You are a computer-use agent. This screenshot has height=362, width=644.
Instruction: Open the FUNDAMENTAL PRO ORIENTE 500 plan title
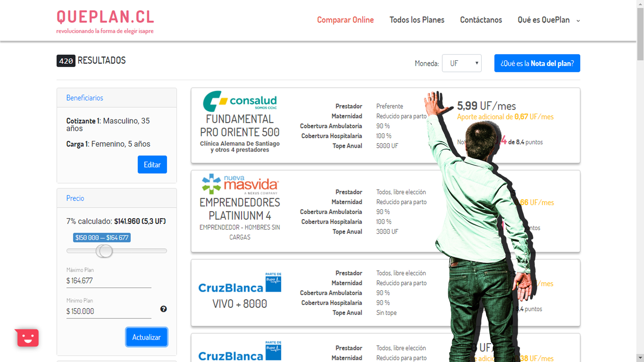tap(240, 126)
